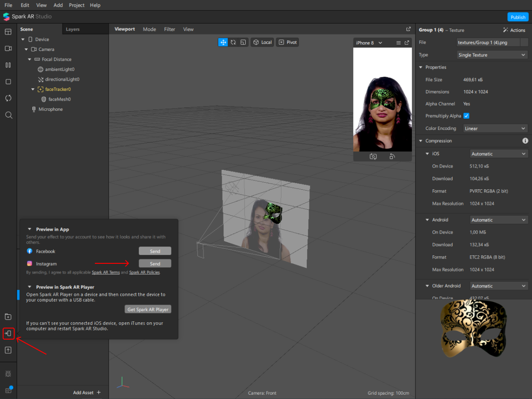Viewport: 532px width, 399px height.
Task: Click the gold mask texture preview thumbnail
Action: click(473, 328)
